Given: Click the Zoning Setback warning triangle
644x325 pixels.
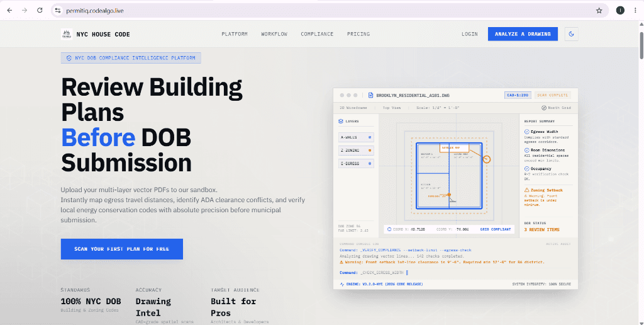Looking at the screenshot, I should click(527, 190).
